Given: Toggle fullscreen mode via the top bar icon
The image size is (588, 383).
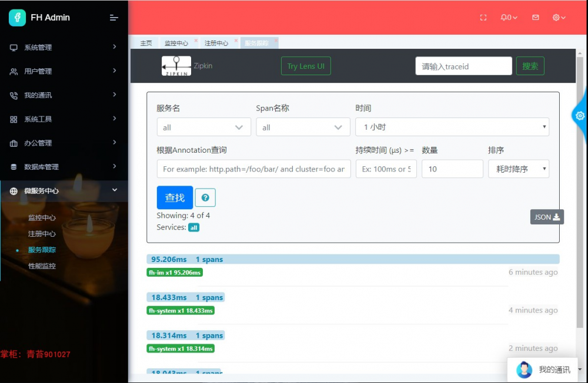Looking at the screenshot, I should [483, 18].
